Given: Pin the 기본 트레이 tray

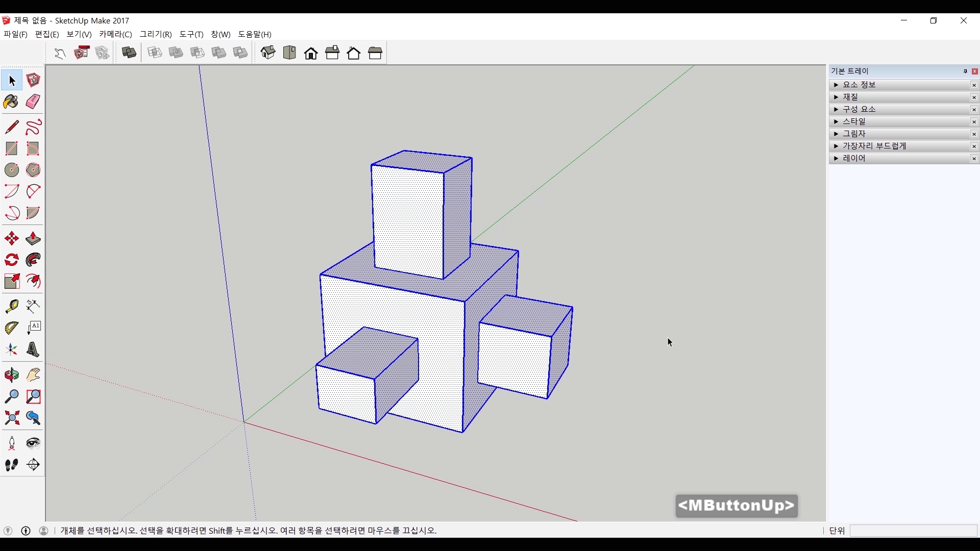Looking at the screenshot, I should 965,71.
